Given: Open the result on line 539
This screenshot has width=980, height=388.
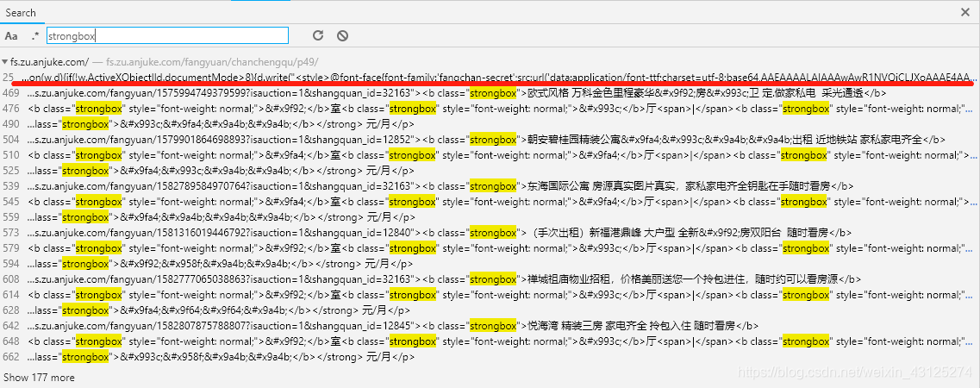Looking at the screenshot, I should (490, 186).
